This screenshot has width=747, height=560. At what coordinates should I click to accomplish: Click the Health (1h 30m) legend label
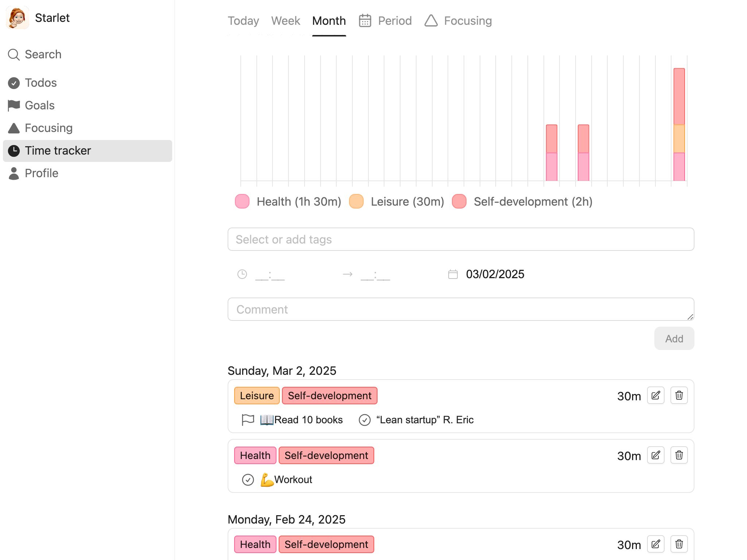(x=299, y=202)
